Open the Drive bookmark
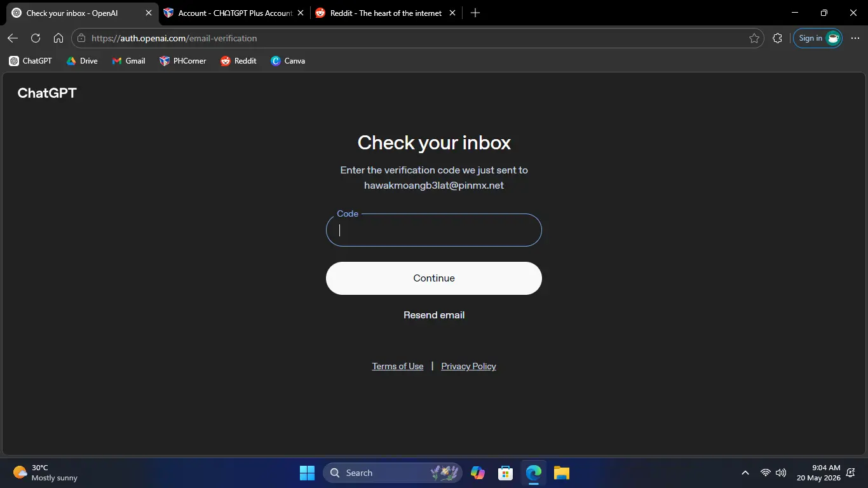 82,61
